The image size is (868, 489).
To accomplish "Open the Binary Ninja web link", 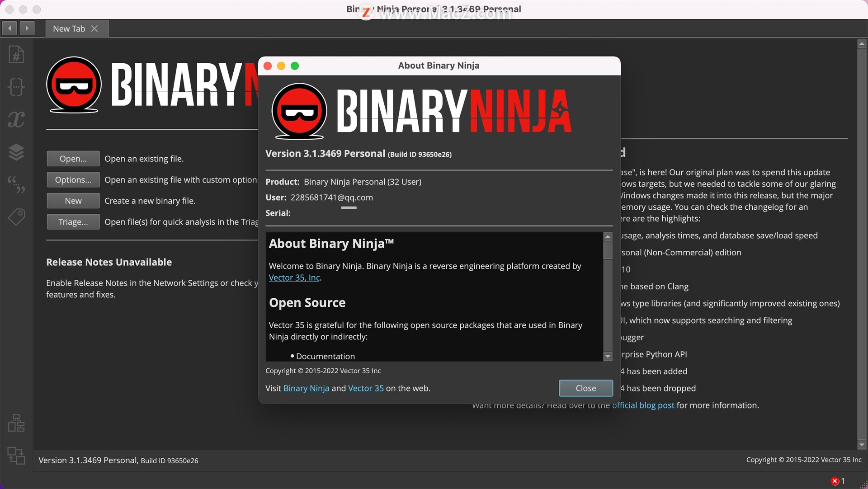I will [x=306, y=388].
